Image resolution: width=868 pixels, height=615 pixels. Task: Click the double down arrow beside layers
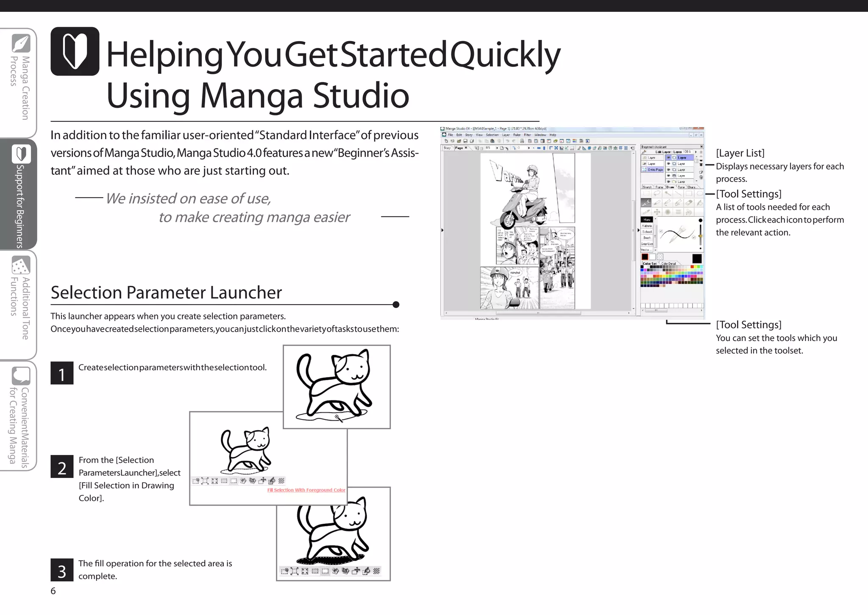coord(701,165)
